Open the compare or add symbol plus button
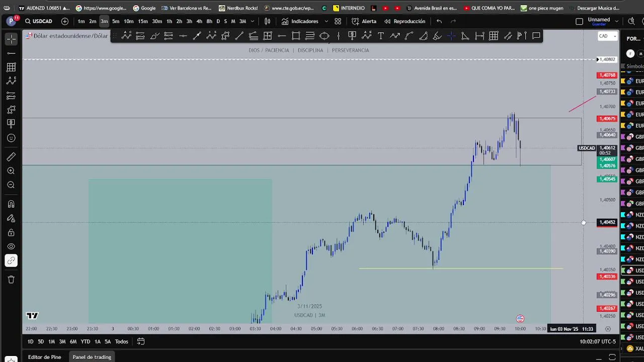This screenshot has width=644, height=362. pyautogui.click(x=65, y=21)
